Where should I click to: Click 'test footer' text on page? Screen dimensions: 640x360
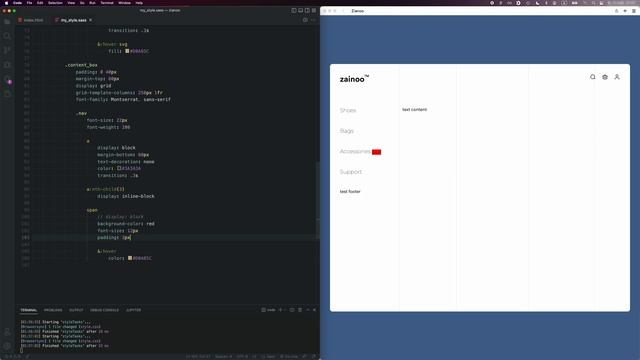click(350, 191)
